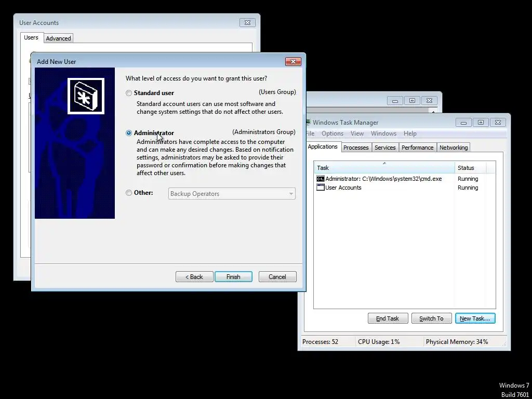
Task: Maximize the Windows Task Manager window
Action: tap(481, 123)
